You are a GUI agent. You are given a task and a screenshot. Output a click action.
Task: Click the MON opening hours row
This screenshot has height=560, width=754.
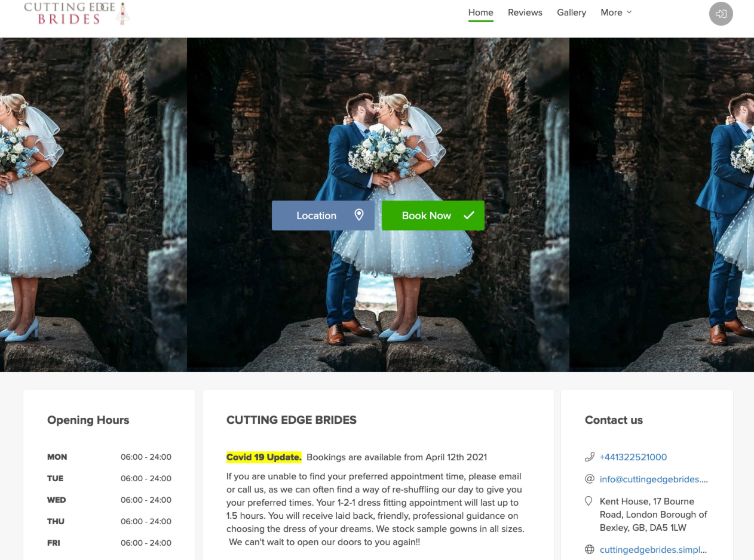pos(109,457)
